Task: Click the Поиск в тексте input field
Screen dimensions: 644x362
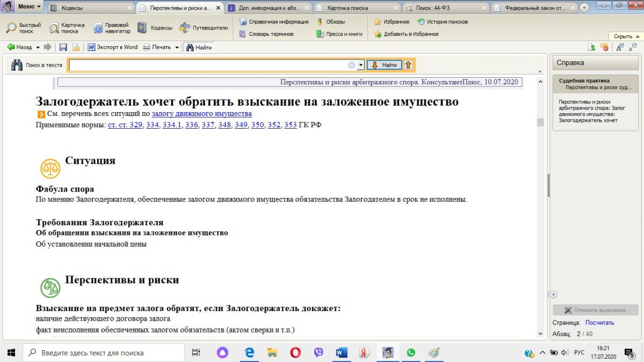Action: 209,65
